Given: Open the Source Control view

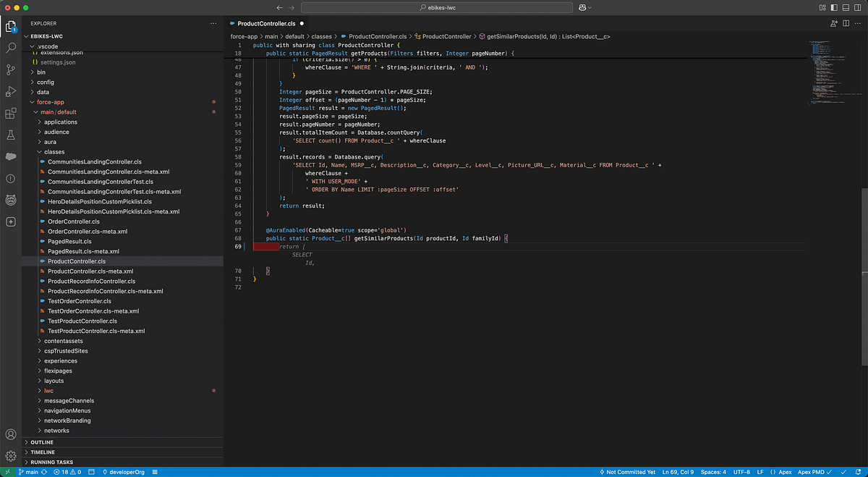Looking at the screenshot, I should coord(11,69).
